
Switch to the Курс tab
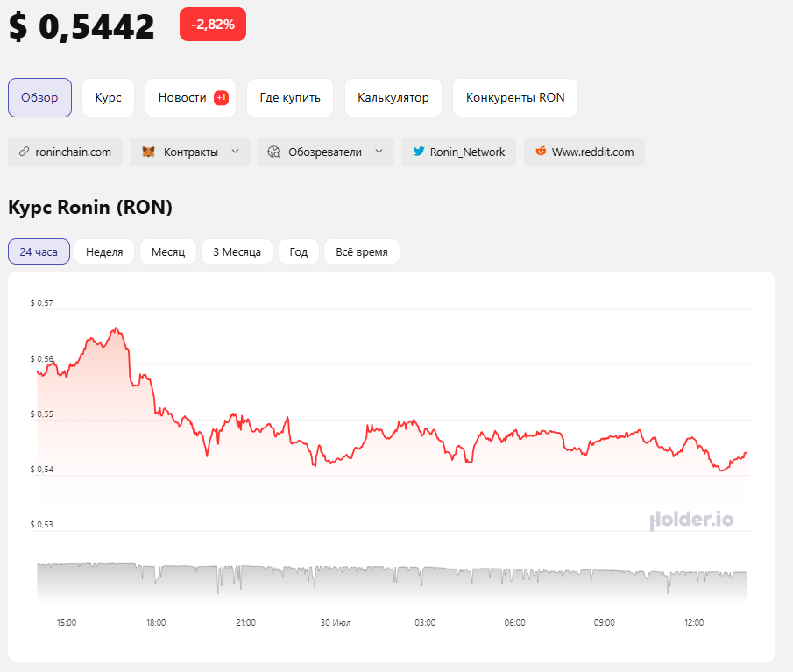[109, 97]
